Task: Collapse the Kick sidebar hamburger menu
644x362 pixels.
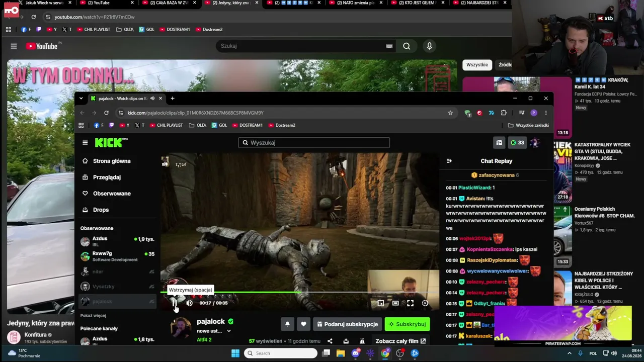Action: [x=85, y=143]
